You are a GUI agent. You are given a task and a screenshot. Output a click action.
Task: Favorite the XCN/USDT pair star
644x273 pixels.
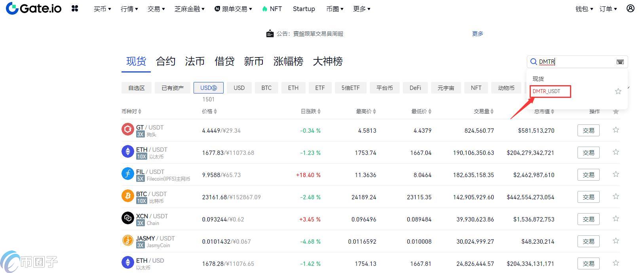616,218
